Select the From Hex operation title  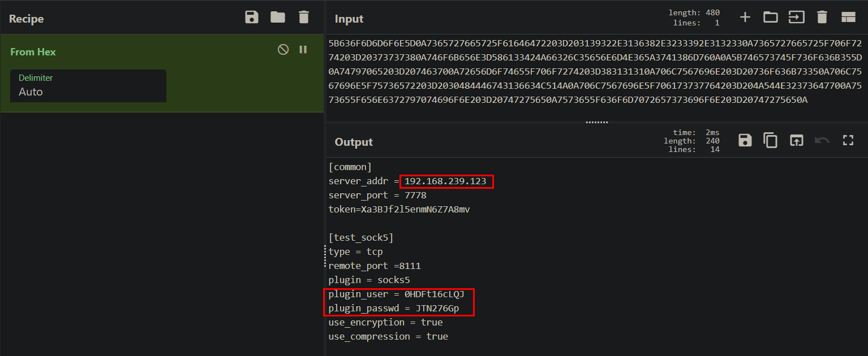33,51
